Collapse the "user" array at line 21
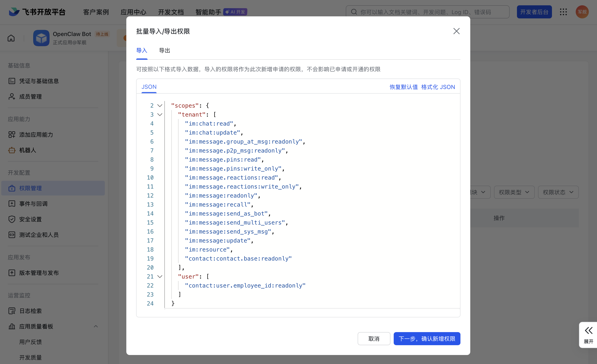This screenshot has height=364, width=597. (x=160, y=276)
